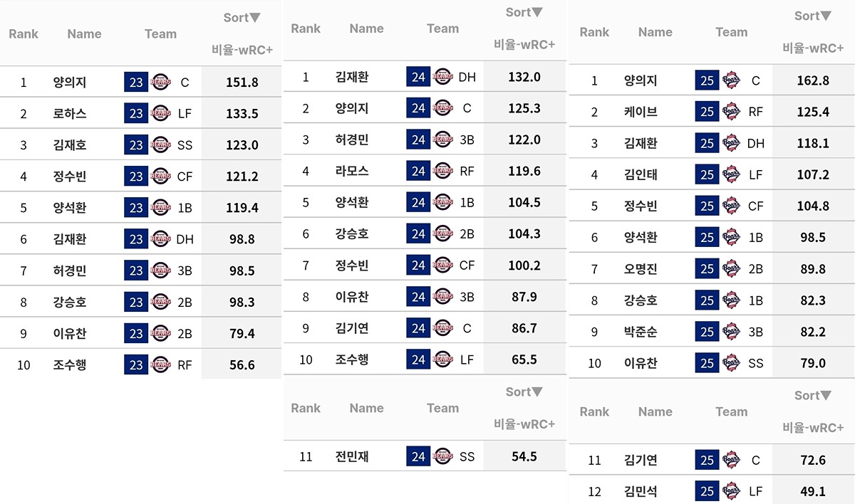Screen dimensions: 855x504
Task: Click the Bears logo beside 김인태
Action: point(731,174)
